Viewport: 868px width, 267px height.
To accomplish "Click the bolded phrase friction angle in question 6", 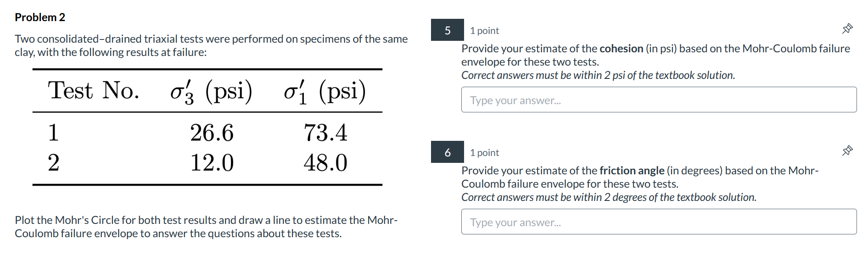I will click(x=632, y=170).
